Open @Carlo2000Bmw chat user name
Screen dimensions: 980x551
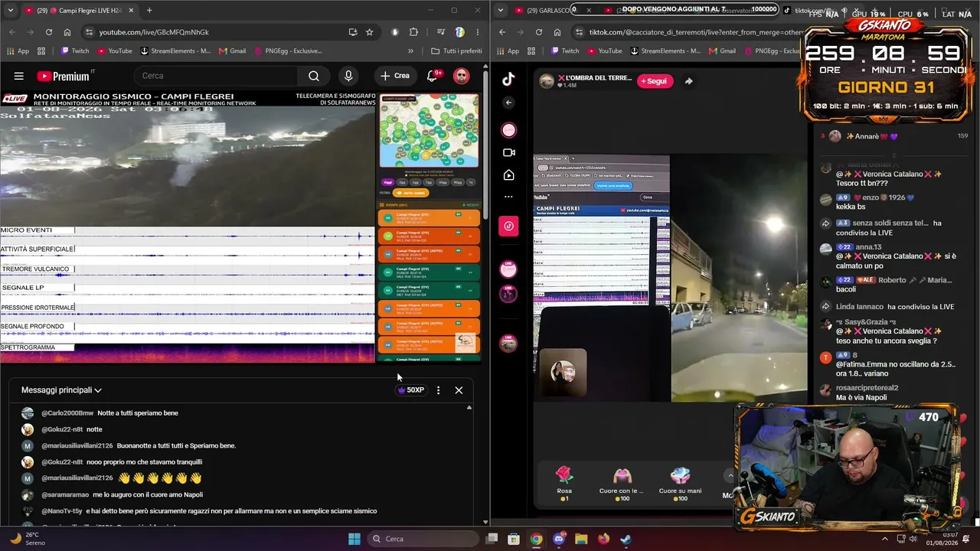67,413
